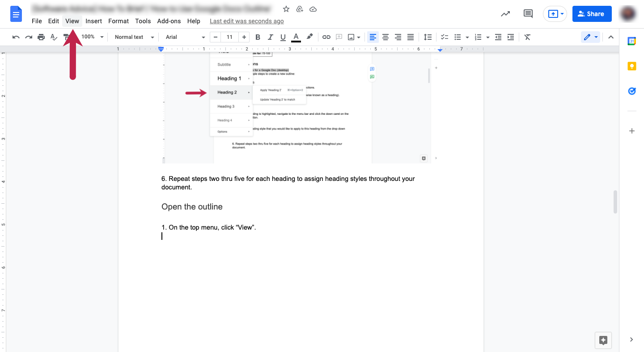This screenshot has height=352, width=644.
Task: Click the move to Drive folder icon
Action: pos(300,9)
